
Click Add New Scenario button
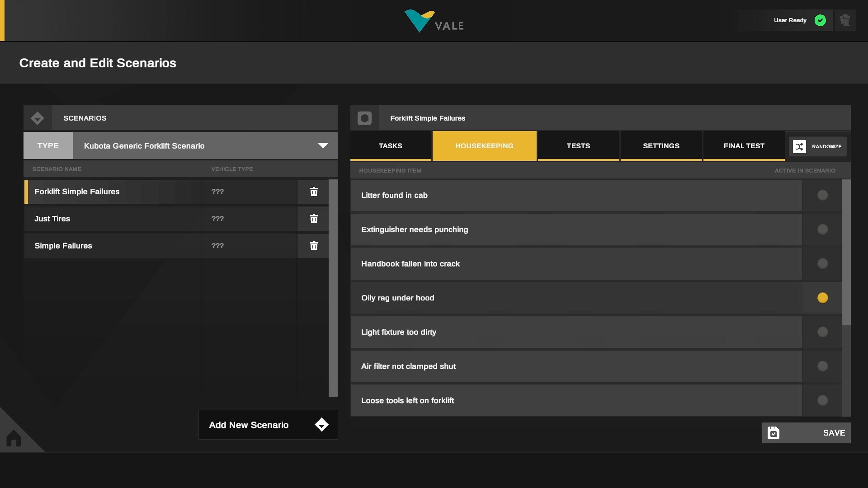pos(268,425)
